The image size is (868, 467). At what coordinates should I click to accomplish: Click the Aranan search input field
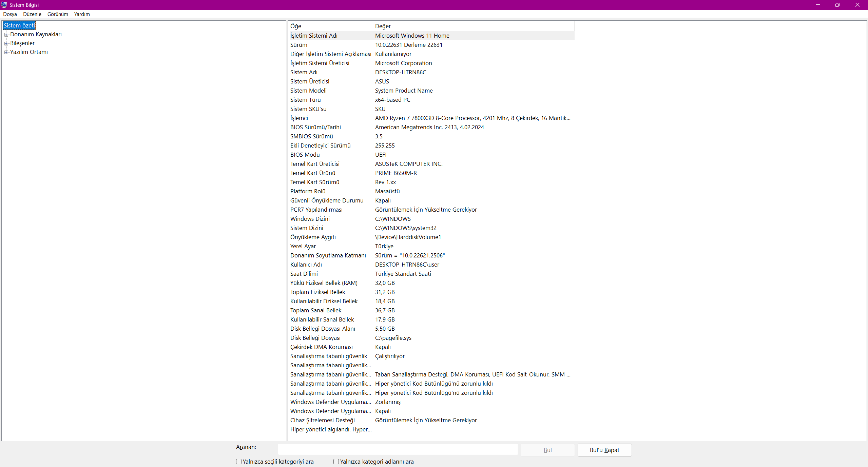(x=398, y=449)
